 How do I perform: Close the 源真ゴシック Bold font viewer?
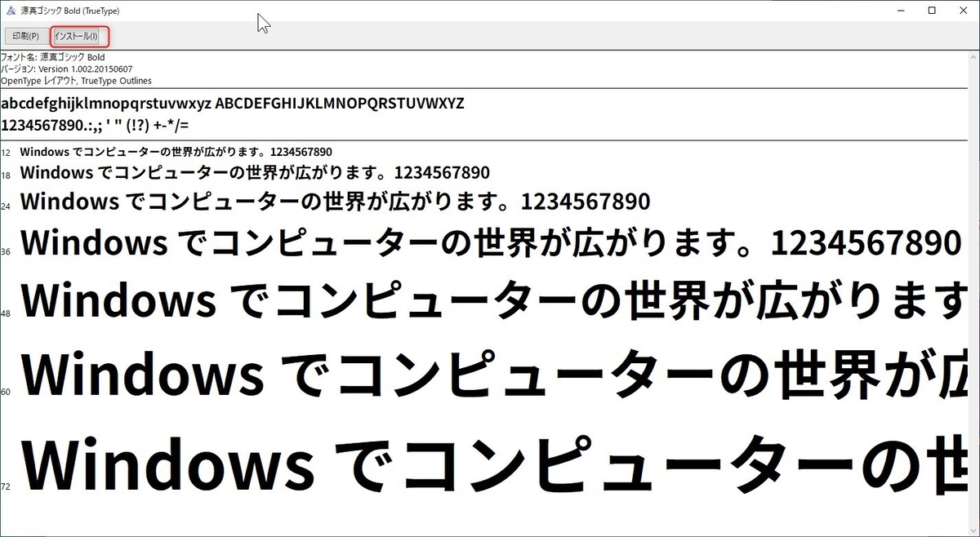coord(964,11)
